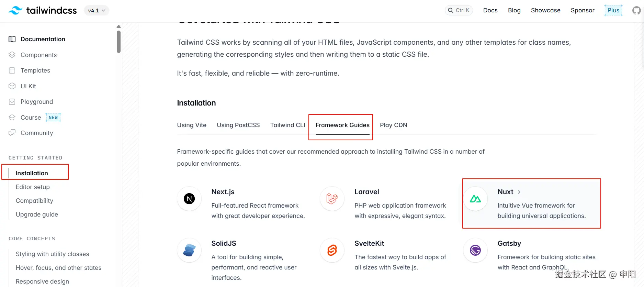
Task: Click the sidebar scroll-up arrow
Action: (x=118, y=26)
